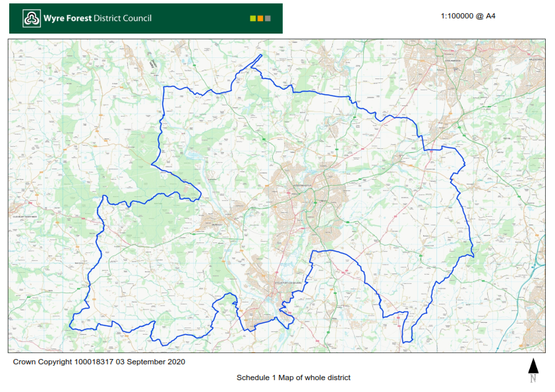Viewport: 555px width, 392px height.
Task: Click the 'Schedule 1 Map of whole district' caption
Action: tap(293, 378)
